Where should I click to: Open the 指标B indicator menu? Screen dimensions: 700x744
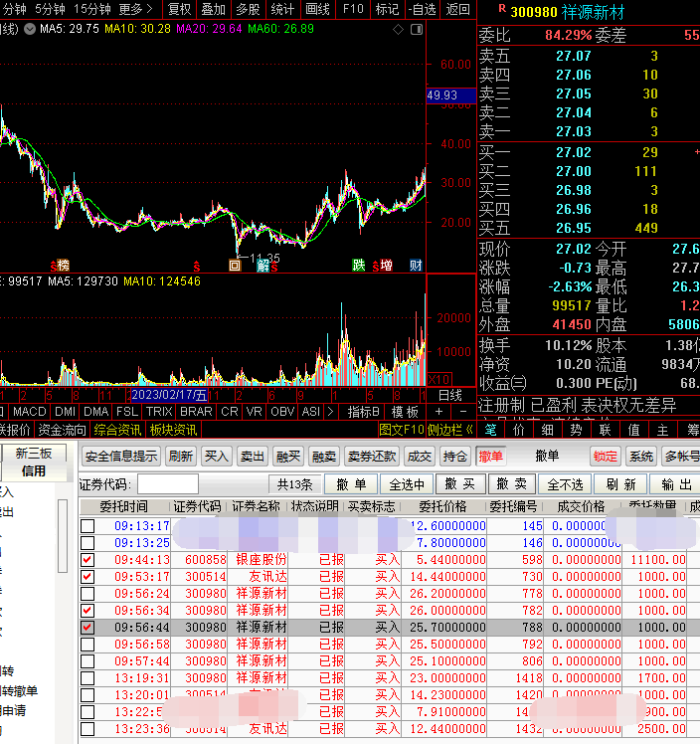tap(363, 412)
